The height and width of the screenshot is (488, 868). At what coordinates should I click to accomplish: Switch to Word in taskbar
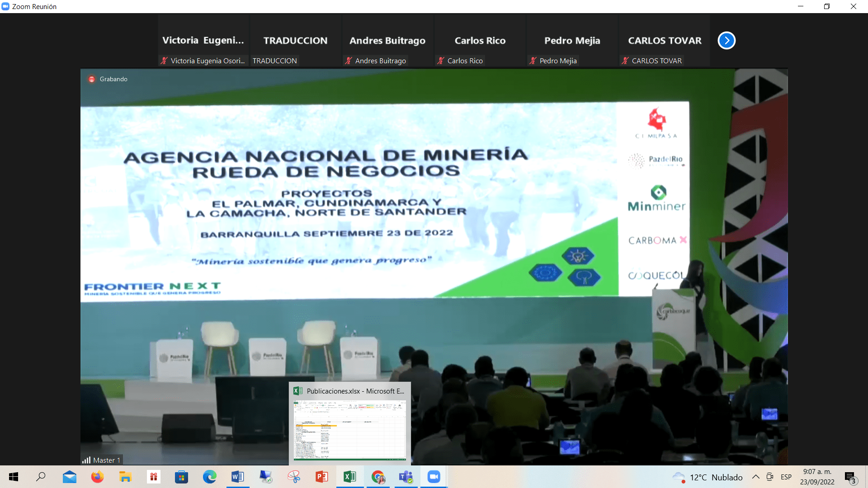pyautogui.click(x=237, y=477)
